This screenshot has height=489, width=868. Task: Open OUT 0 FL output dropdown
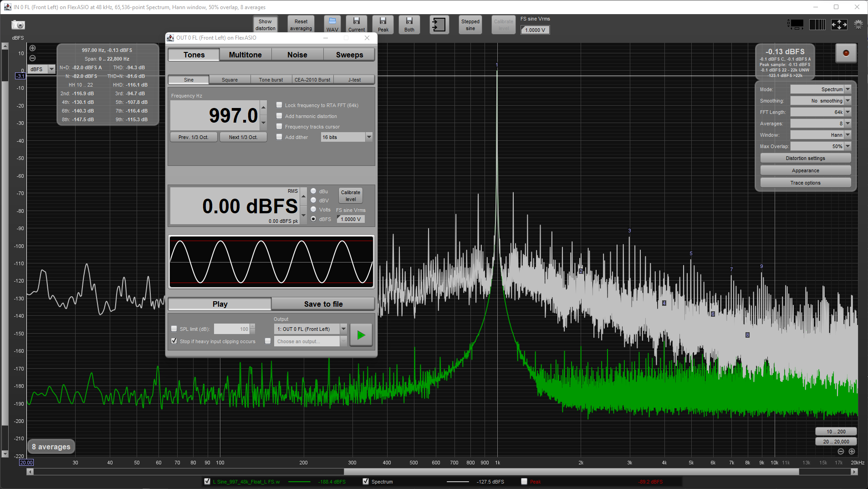pyautogui.click(x=343, y=329)
